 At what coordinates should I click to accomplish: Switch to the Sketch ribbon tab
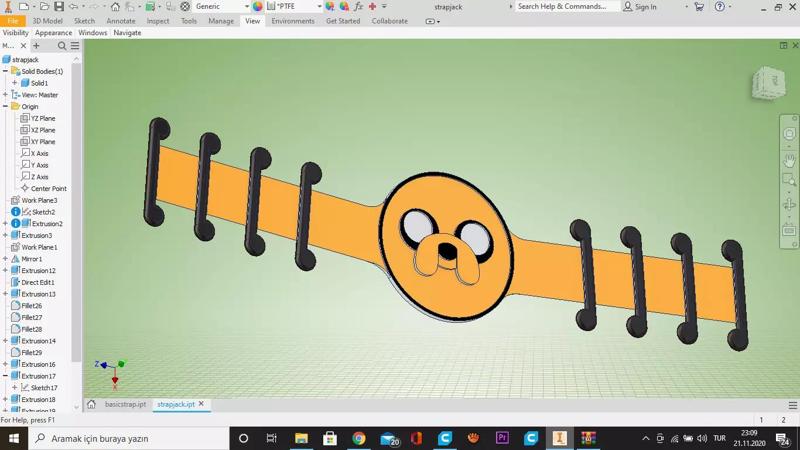[84, 21]
